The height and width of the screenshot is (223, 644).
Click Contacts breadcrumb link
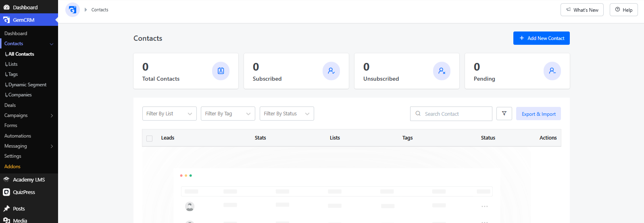coord(100,10)
